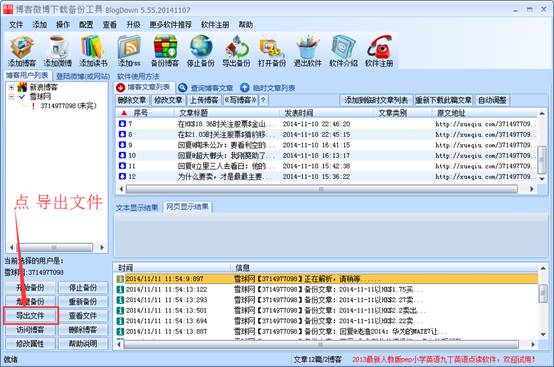
Task: Click the red exclamation icon beside 3714977098
Action: click(34, 106)
